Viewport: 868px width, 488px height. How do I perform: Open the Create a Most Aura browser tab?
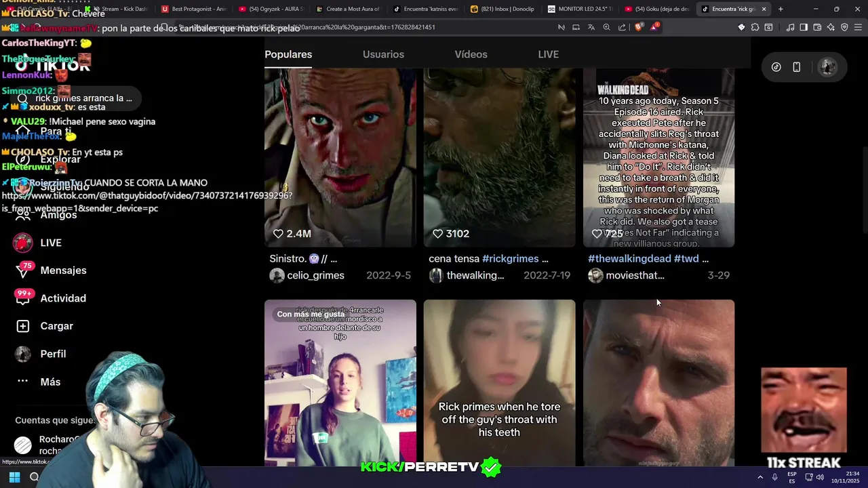click(x=347, y=9)
